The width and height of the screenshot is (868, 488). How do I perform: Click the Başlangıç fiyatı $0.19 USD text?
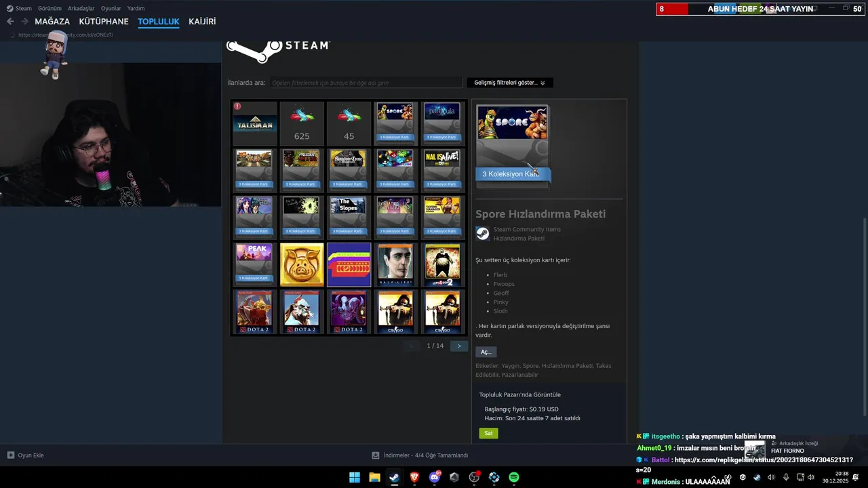tap(521, 409)
